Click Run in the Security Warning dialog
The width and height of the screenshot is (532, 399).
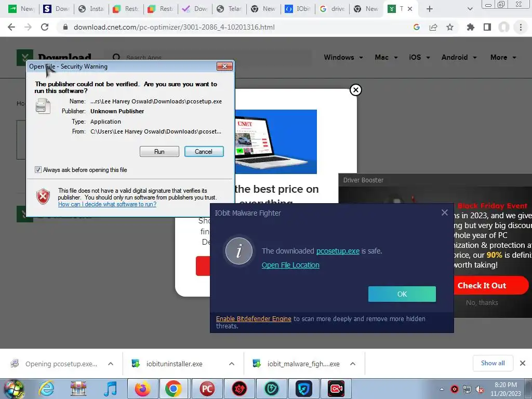point(159,152)
